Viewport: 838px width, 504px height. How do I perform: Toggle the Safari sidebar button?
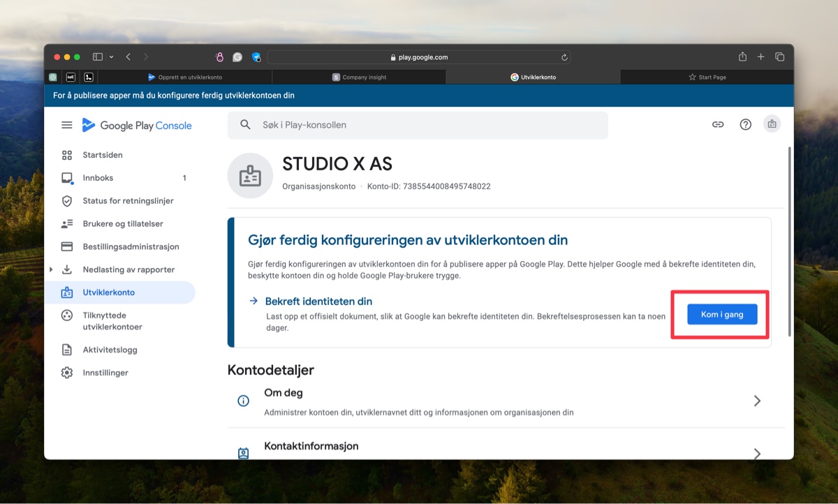98,57
